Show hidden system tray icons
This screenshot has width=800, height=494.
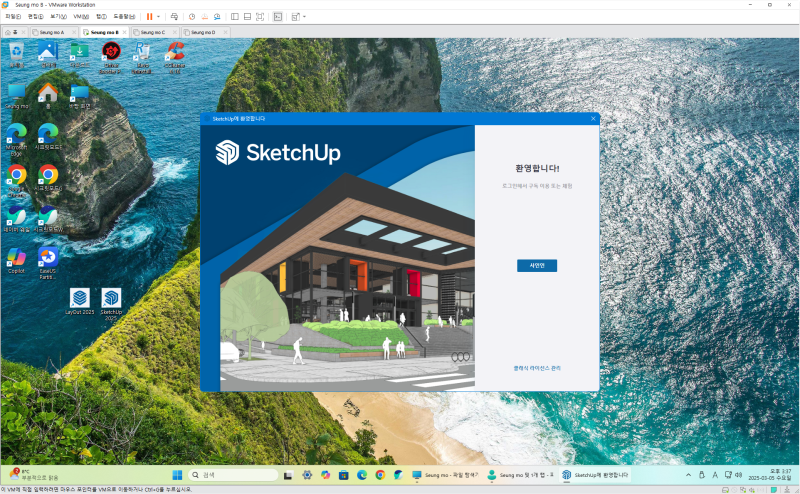click(688, 475)
